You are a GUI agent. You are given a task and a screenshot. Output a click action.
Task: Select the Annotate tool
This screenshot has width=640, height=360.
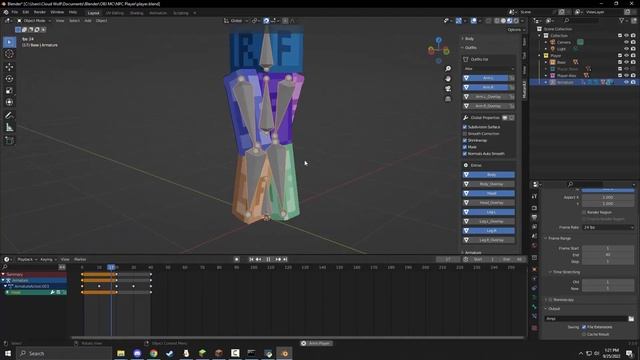[x=9, y=116]
